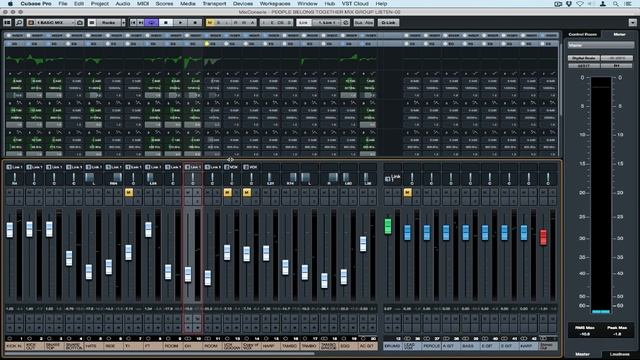Image resolution: width=640 pixels, height=360 pixels.
Task: Open the Project menu
Action: (100, 4)
